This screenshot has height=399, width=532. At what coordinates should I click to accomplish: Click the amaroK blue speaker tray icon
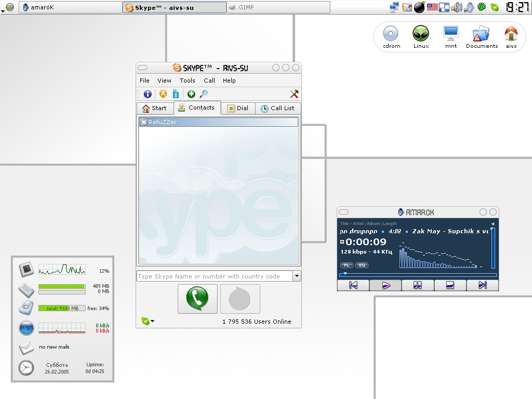pyautogui.click(x=469, y=7)
